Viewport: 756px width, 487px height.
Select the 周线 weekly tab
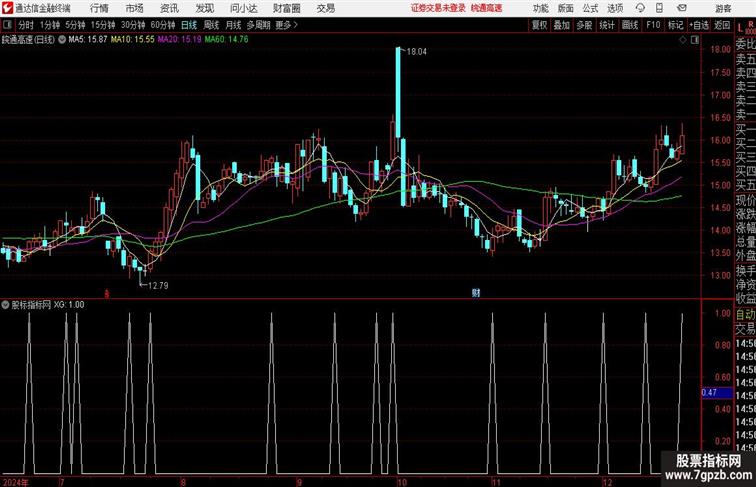click(211, 25)
